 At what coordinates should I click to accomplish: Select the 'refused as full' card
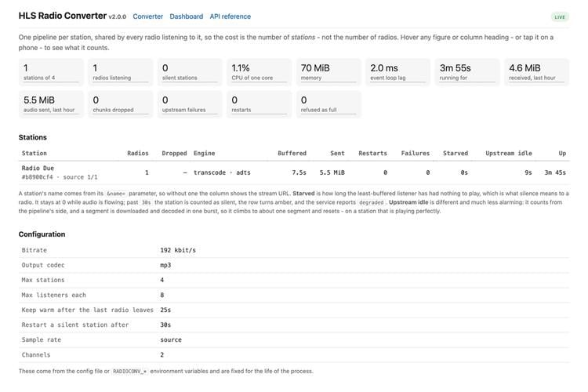(x=328, y=104)
